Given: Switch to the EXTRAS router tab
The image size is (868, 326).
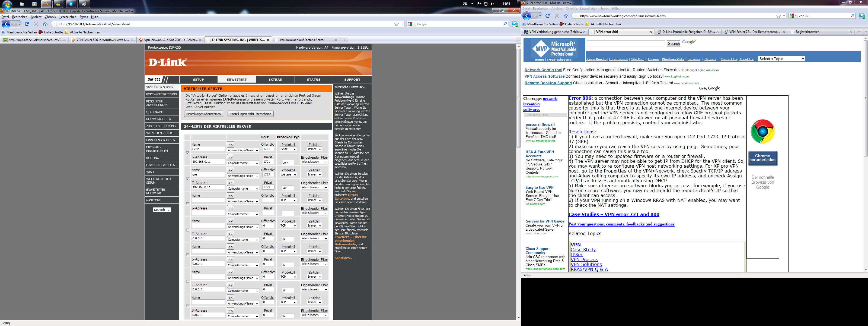Looking at the screenshot, I should tap(275, 80).
